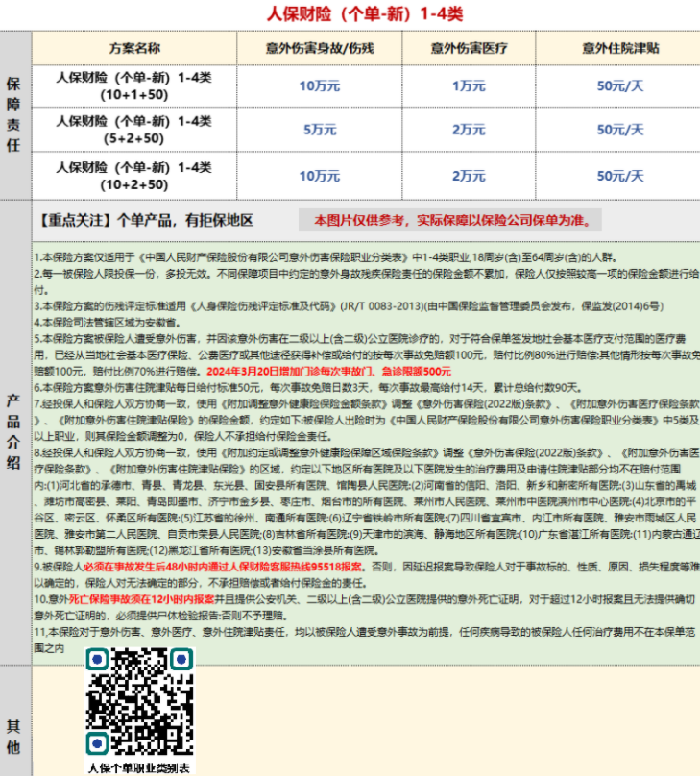Image resolution: width=700 pixels, height=776 pixels.
Task: Select 10万元 in the (10+1+50) row
Action: point(320,86)
